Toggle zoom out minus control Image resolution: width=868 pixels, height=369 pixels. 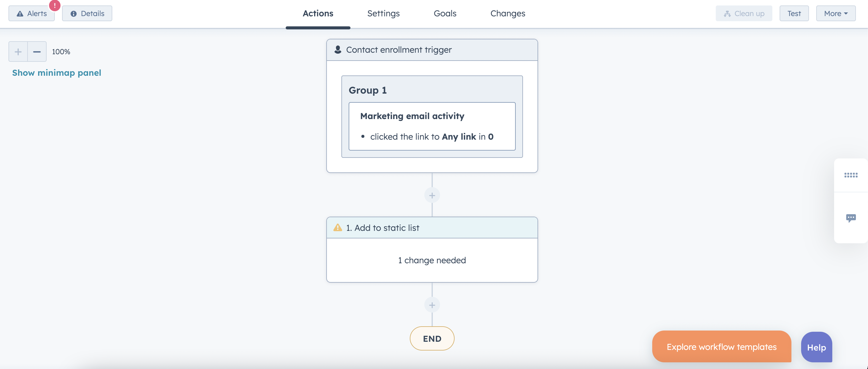pyautogui.click(x=37, y=50)
